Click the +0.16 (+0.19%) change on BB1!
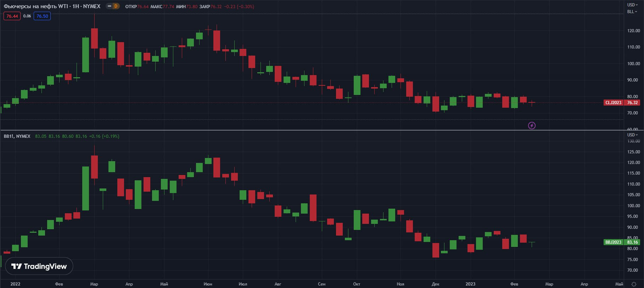 click(104, 136)
